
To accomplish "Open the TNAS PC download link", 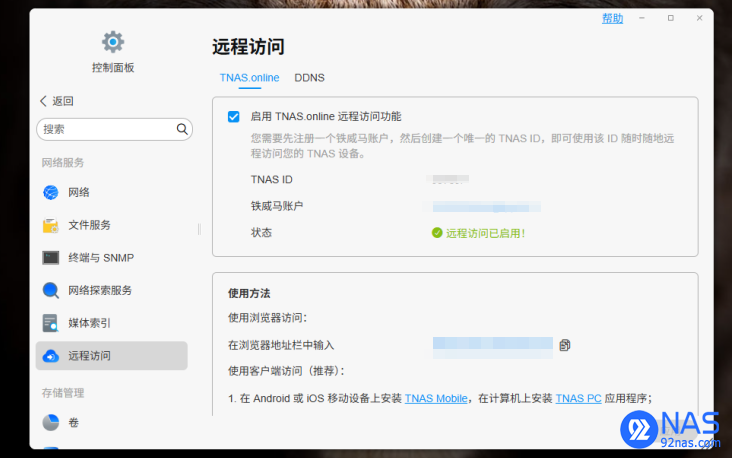I will pyautogui.click(x=578, y=398).
